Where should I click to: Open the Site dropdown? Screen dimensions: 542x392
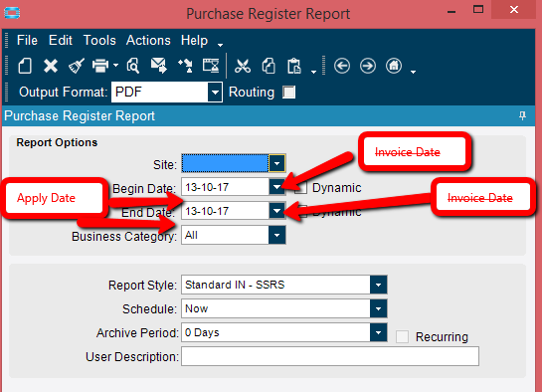coord(276,163)
